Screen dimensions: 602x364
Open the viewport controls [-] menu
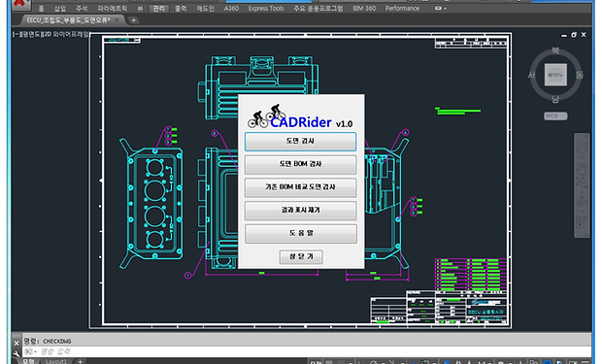pos(16,35)
